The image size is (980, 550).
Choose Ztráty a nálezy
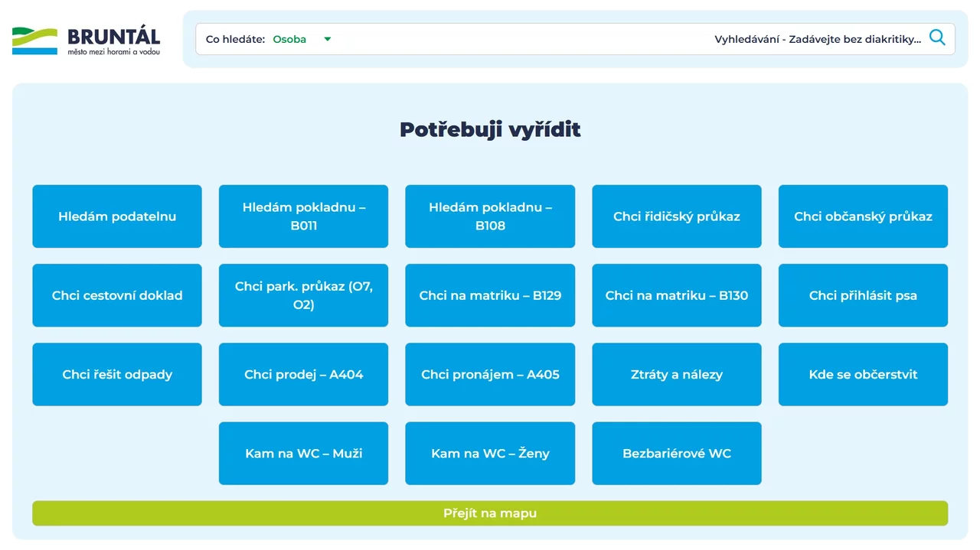[677, 374]
